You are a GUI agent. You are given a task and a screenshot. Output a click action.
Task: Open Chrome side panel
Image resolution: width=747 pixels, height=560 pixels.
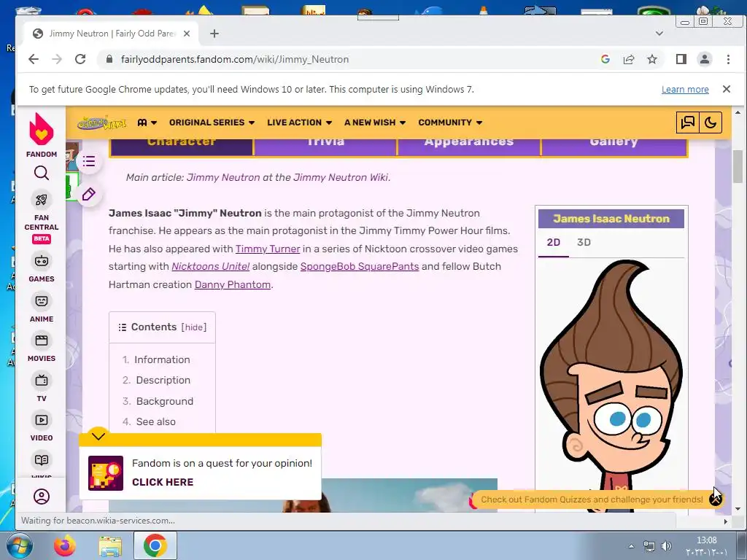coord(681,59)
